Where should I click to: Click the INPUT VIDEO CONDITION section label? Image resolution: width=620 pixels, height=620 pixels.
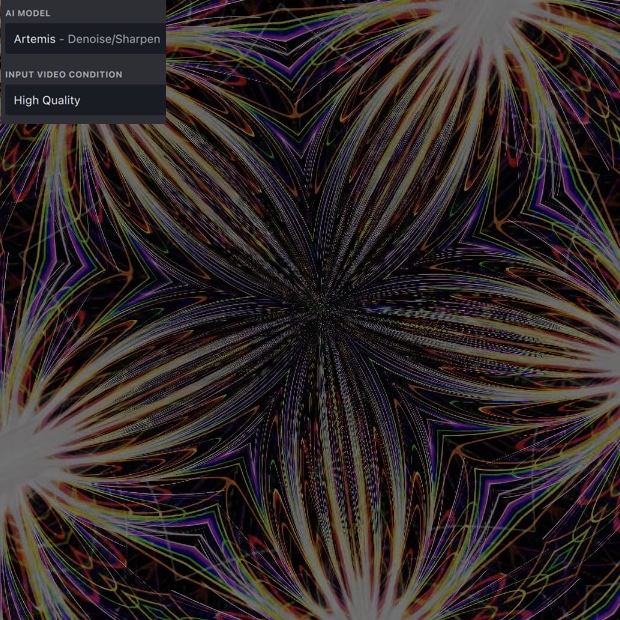[62, 75]
